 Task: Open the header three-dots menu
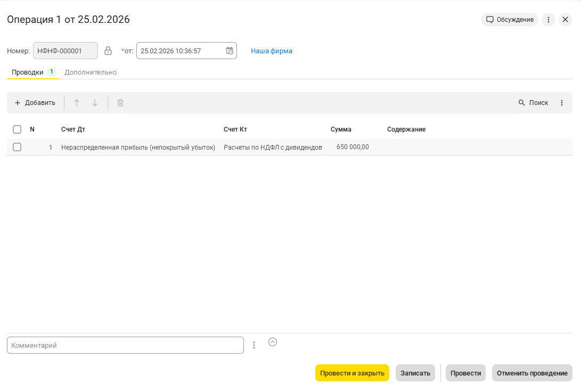(549, 20)
